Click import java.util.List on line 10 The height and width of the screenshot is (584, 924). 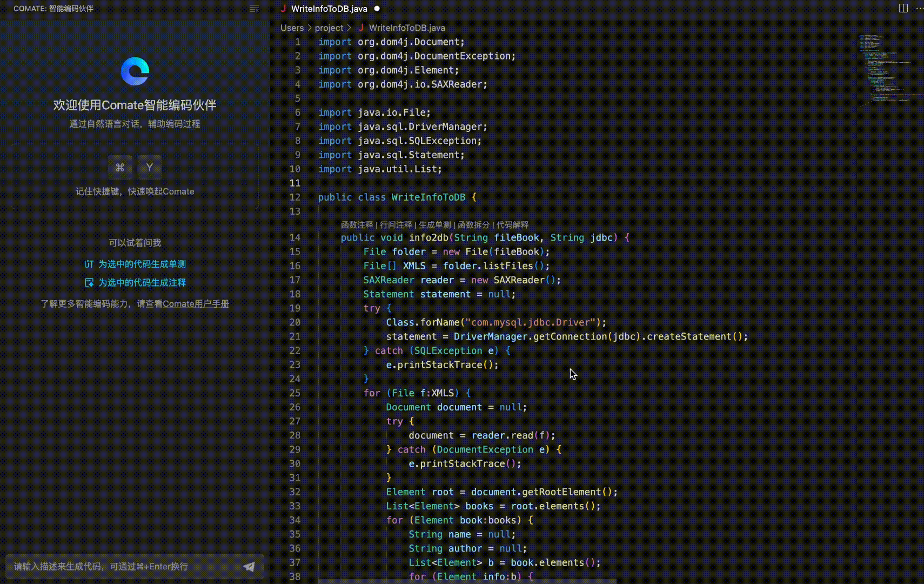[x=380, y=169]
